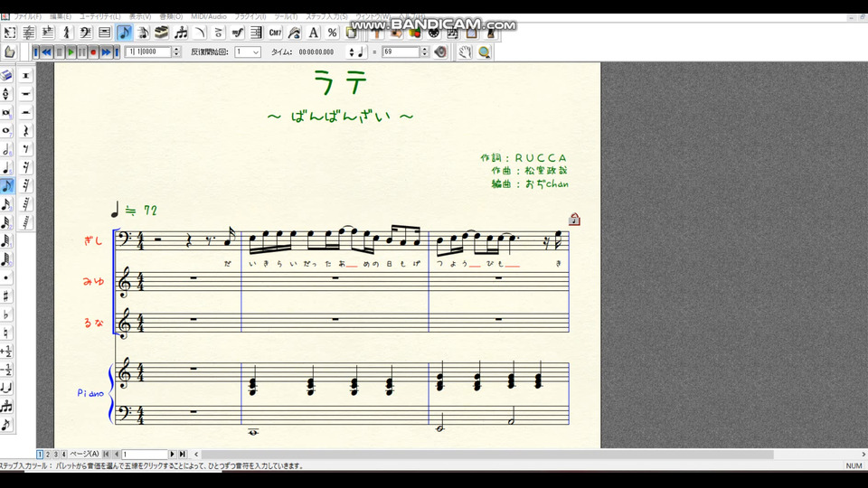Select the Smart Shape slur tool
868x488 pixels.
[x=200, y=33]
